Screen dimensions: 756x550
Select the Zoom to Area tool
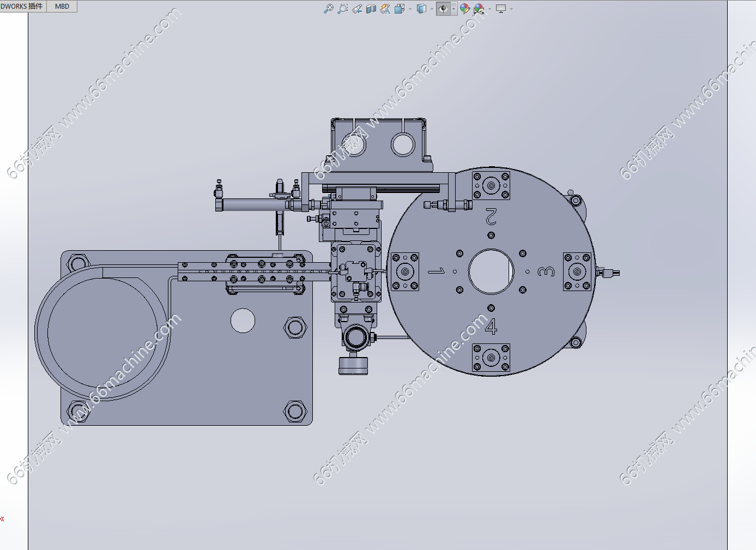pyautogui.click(x=342, y=9)
